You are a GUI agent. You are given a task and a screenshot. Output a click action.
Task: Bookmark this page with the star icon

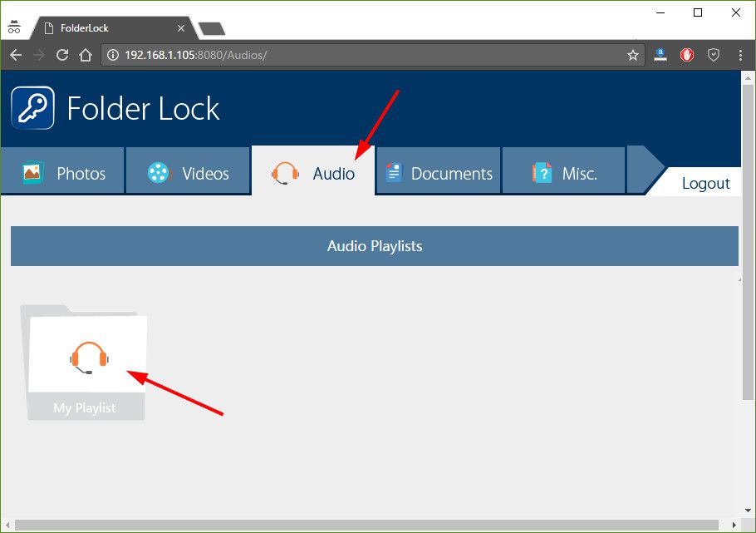[632, 55]
